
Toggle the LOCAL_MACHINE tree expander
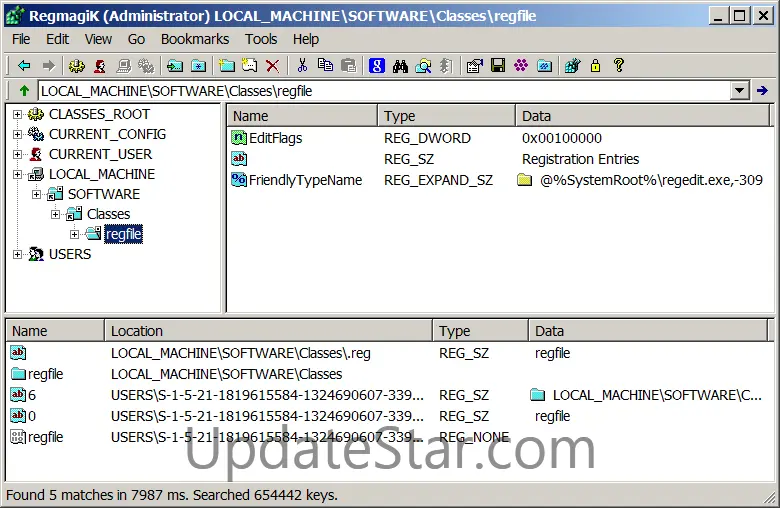click(17, 174)
